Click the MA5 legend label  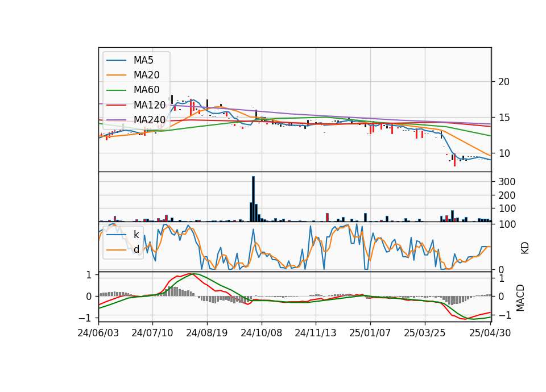coord(143,60)
